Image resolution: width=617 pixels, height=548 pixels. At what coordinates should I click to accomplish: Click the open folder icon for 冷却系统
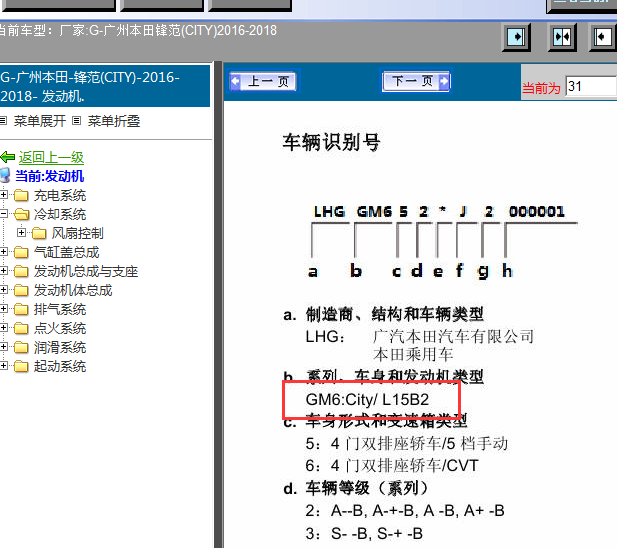21,214
